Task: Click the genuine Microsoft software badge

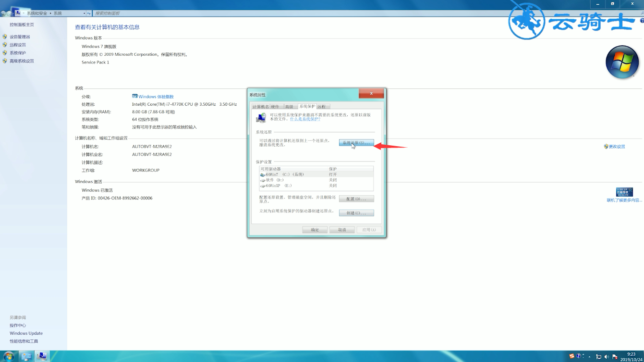Action: point(624,192)
